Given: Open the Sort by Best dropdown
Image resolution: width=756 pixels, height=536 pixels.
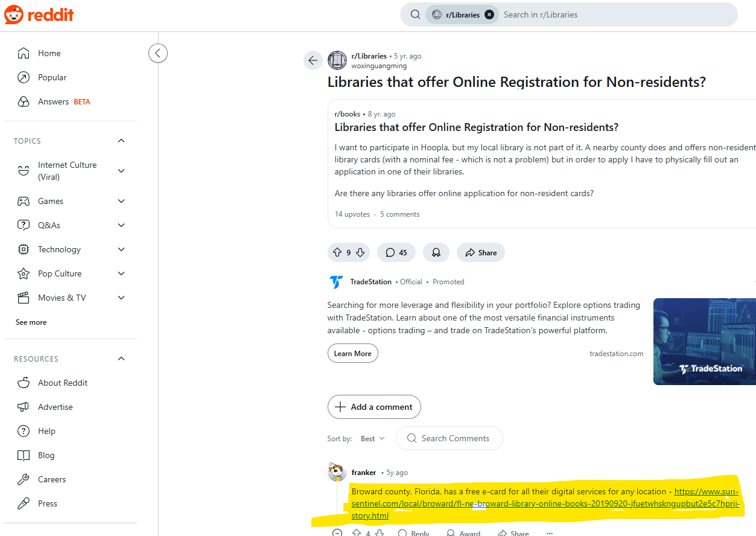Looking at the screenshot, I should (372, 439).
